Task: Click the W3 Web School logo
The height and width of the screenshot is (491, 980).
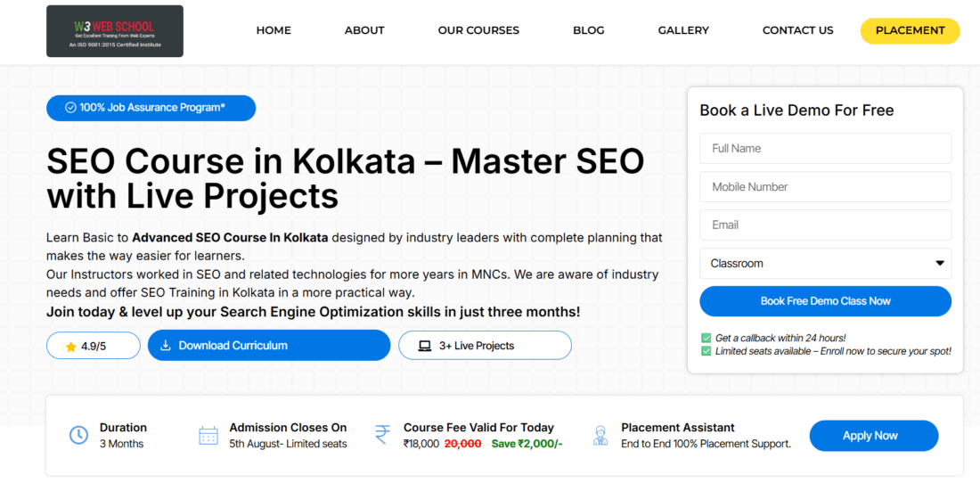Action: [x=115, y=31]
